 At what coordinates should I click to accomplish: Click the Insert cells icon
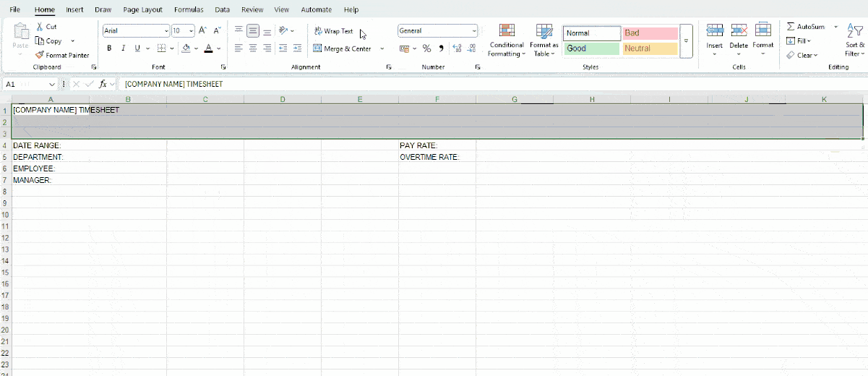pos(715,30)
